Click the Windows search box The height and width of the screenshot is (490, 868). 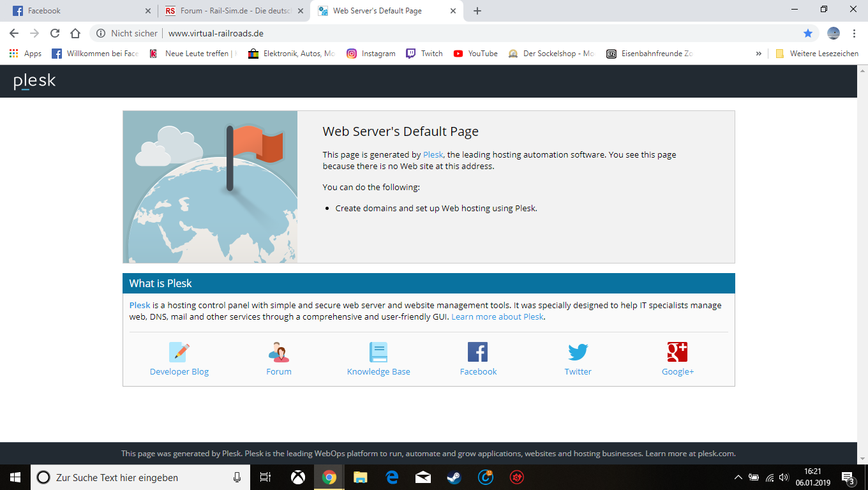point(140,477)
